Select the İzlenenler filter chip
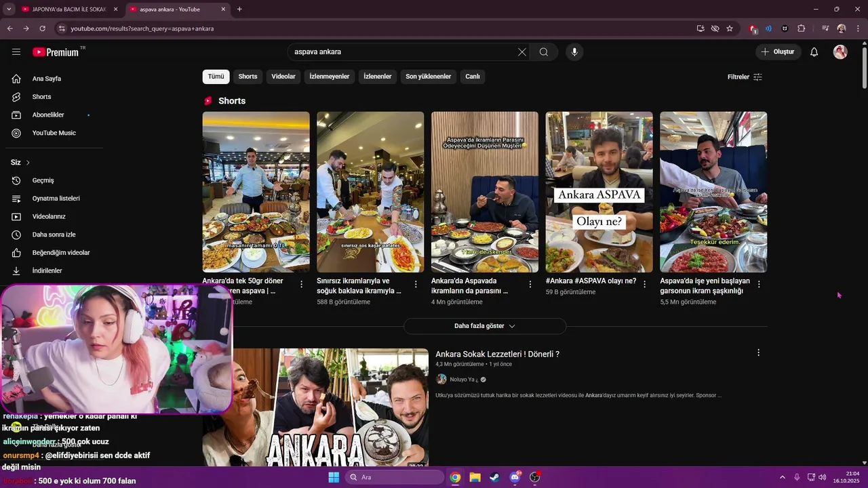Screen dimensions: 868x488 tap(378, 77)
